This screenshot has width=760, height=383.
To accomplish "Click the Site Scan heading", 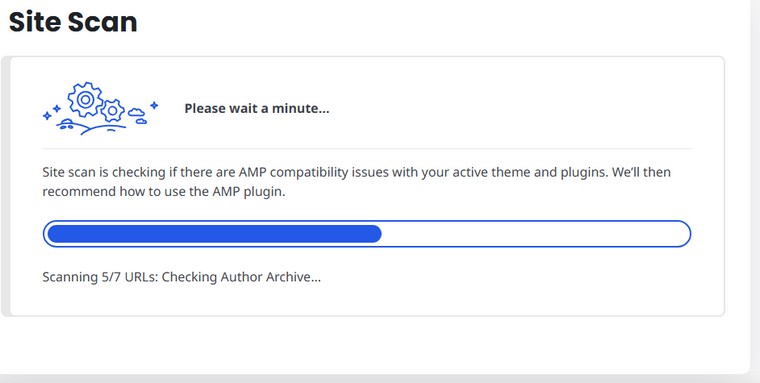I will tap(73, 22).
